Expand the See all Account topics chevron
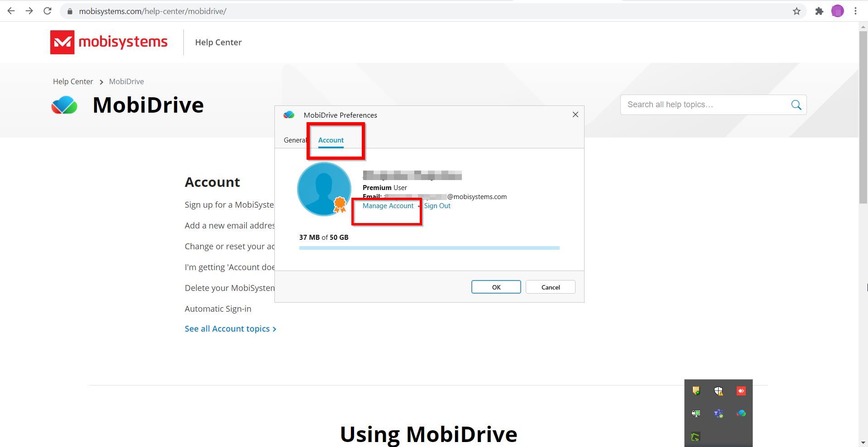The image size is (868, 447). (x=274, y=329)
